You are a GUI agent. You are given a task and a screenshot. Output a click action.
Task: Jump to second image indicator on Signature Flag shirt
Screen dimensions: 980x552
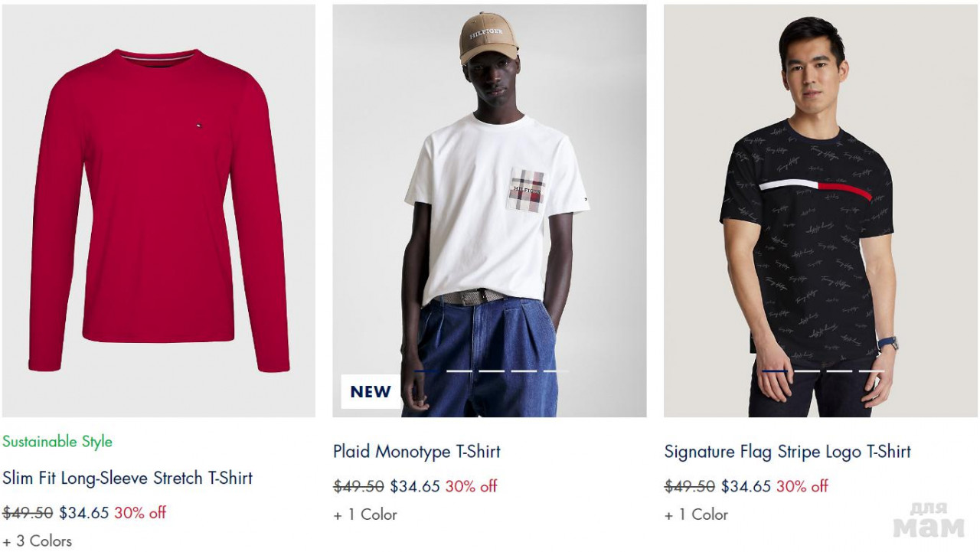pyautogui.click(x=807, y=371)
